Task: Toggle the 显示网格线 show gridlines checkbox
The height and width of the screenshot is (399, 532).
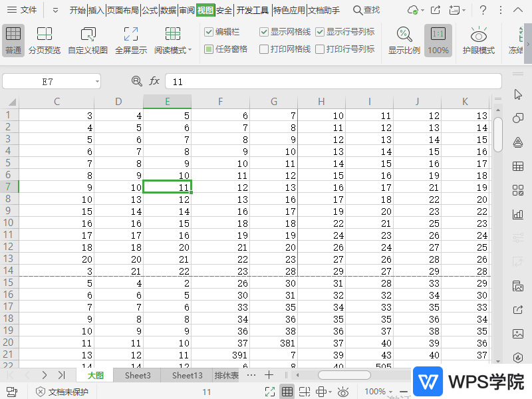Action: pyautogui.click(x=264, y=32)
